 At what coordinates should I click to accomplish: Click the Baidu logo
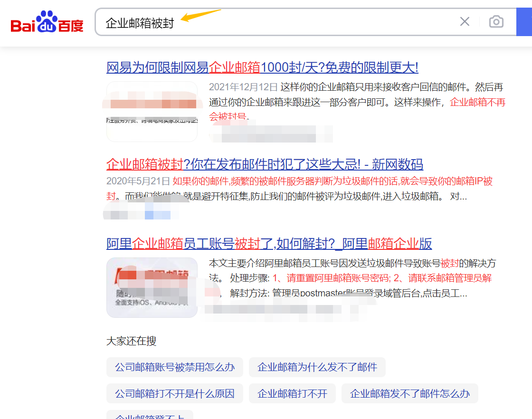click(x=47, y=22)
